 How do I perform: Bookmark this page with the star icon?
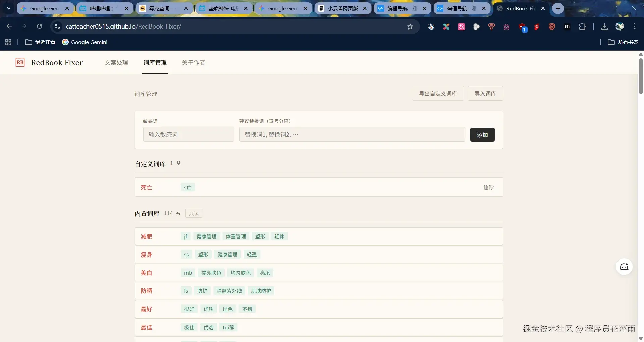(x=410, y=26)
